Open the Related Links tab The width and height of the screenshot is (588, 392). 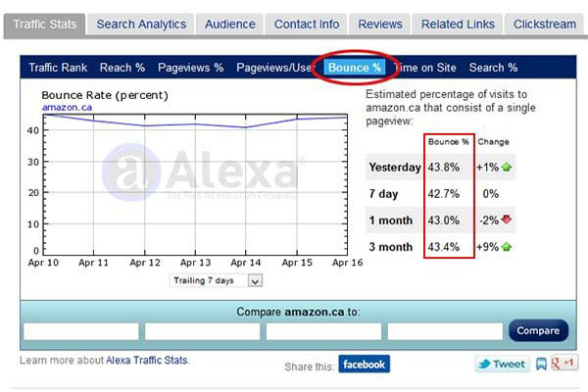coord(458,24)
